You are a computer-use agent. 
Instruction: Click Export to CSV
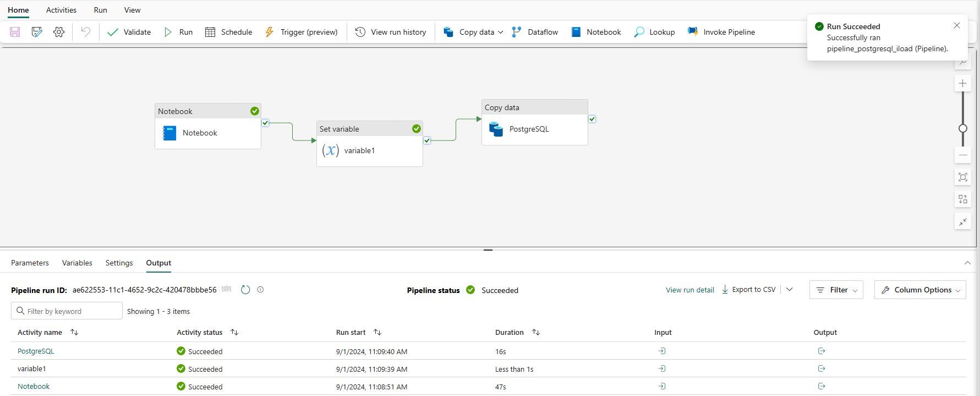point(748,289)
